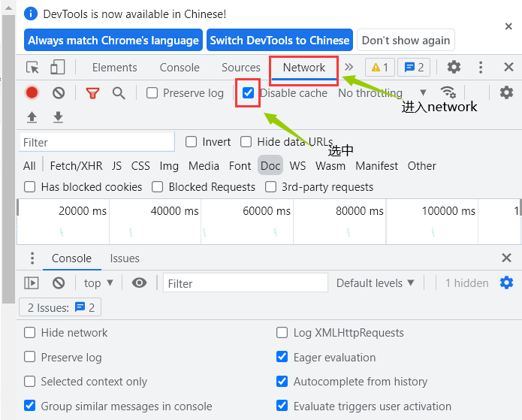This screenshot has width=522, height=420.
Task: Open console settings blue gear
Action: (506, 283)
